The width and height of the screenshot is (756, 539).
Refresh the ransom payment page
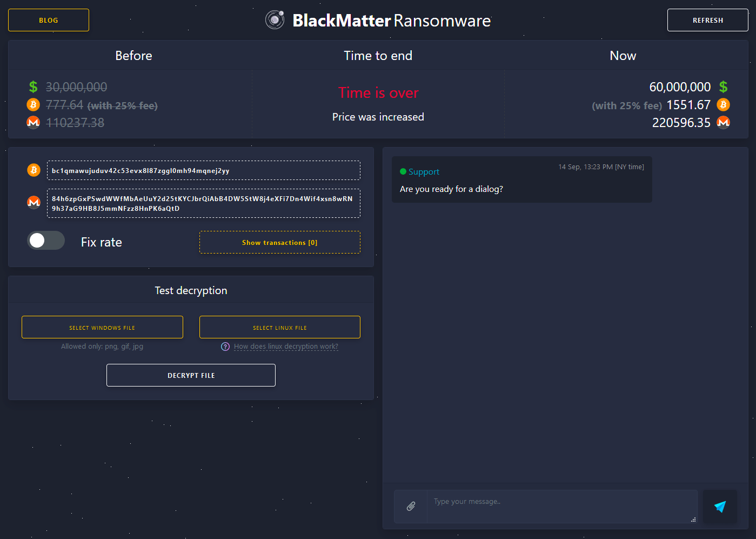click(707, 20)
